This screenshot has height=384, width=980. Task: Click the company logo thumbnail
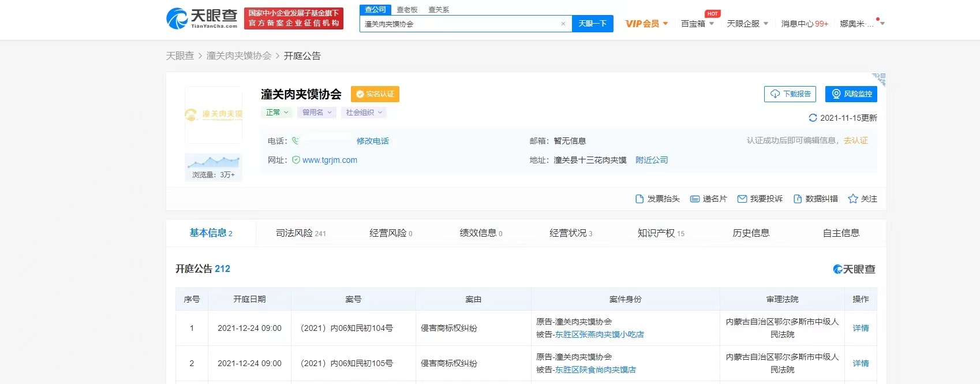(x=214, y=114)
